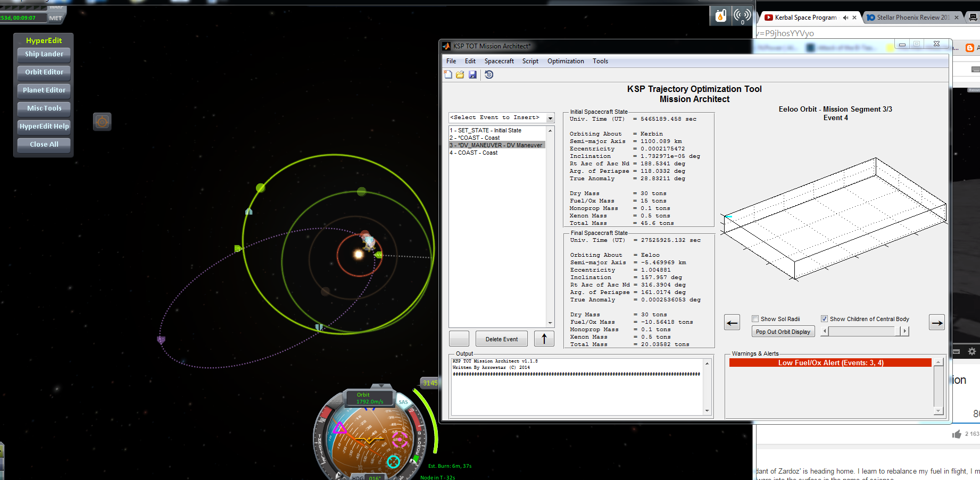Click the cyan target marker on navball

click(x=393, y=461)
